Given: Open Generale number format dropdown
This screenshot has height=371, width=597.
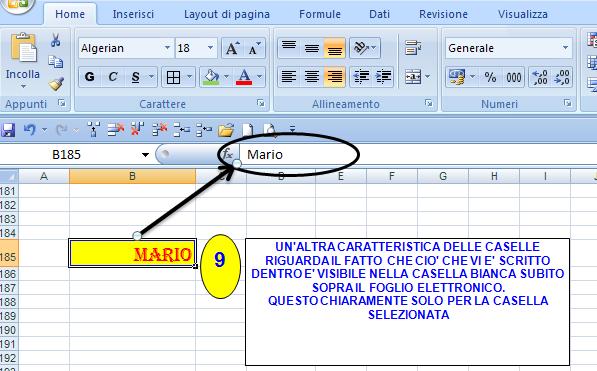Looking at the screenshot, I should point(565,48).
